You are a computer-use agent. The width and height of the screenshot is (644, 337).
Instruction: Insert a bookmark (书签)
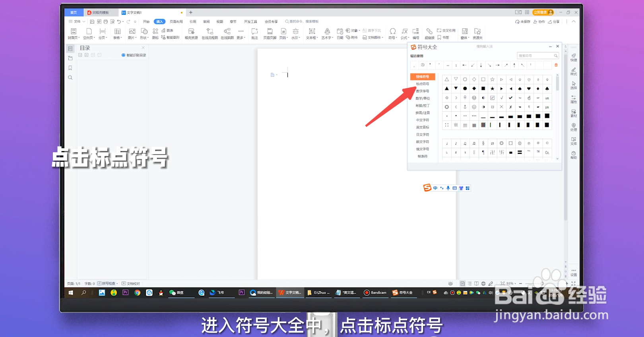click(x=443, y=37)
